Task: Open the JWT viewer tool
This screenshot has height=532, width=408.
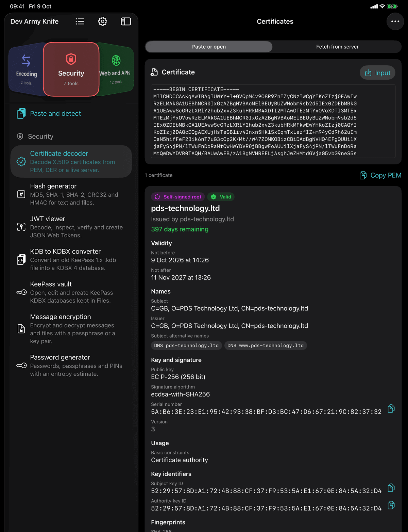Action: (x=71, y=227)
